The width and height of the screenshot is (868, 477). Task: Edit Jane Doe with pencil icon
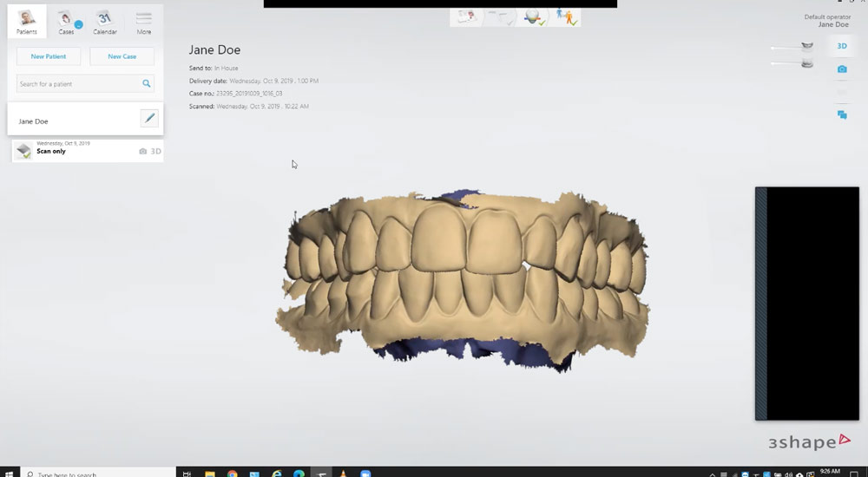point(149,118)
